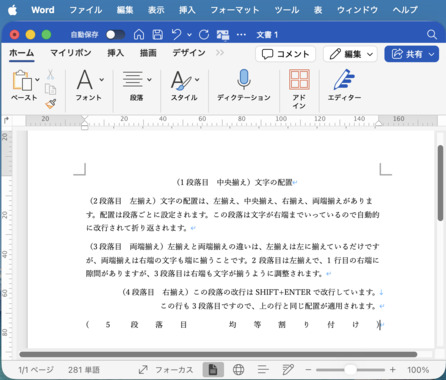446x380 pixels.
Task: Open the more commands ellipsis
Action: [x=241, y=35]
